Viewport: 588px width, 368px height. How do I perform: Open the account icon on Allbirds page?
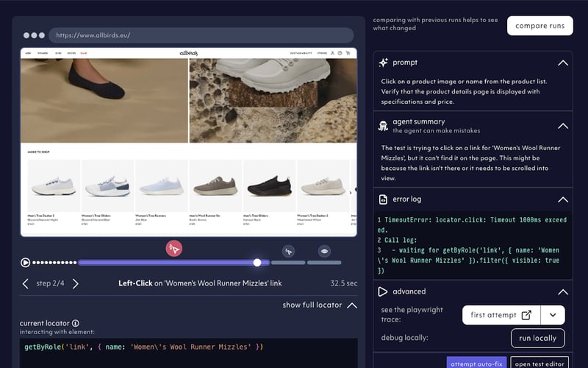[x=332, y=53]
